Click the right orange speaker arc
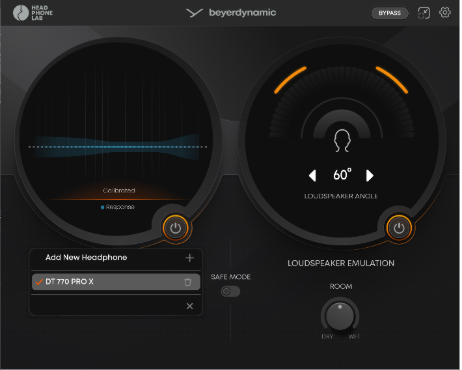The width and height of the screenshot is (462, 370). click(x=392, y=80)
